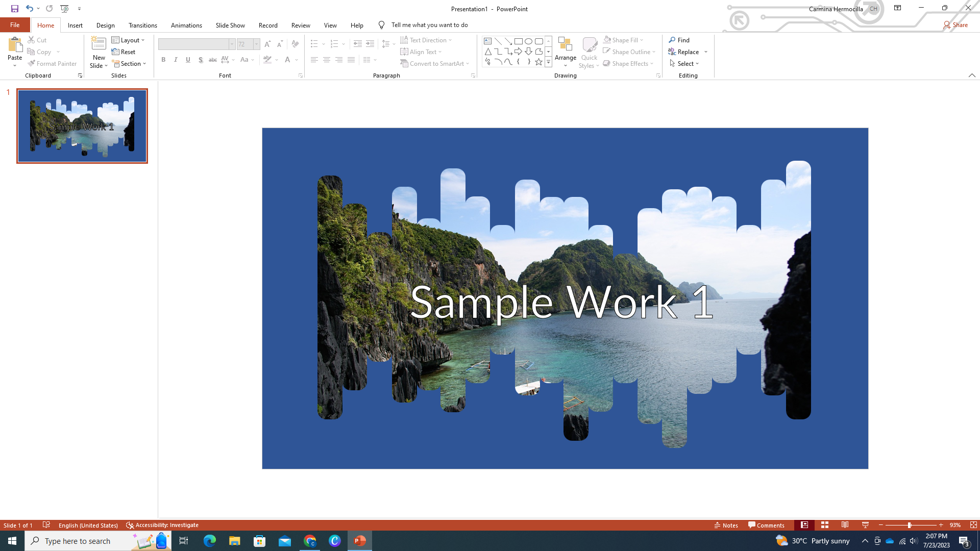The width and height of the screenshot is (980, 551).
Task: Open the Section dropdown
Action: (130, 64)
